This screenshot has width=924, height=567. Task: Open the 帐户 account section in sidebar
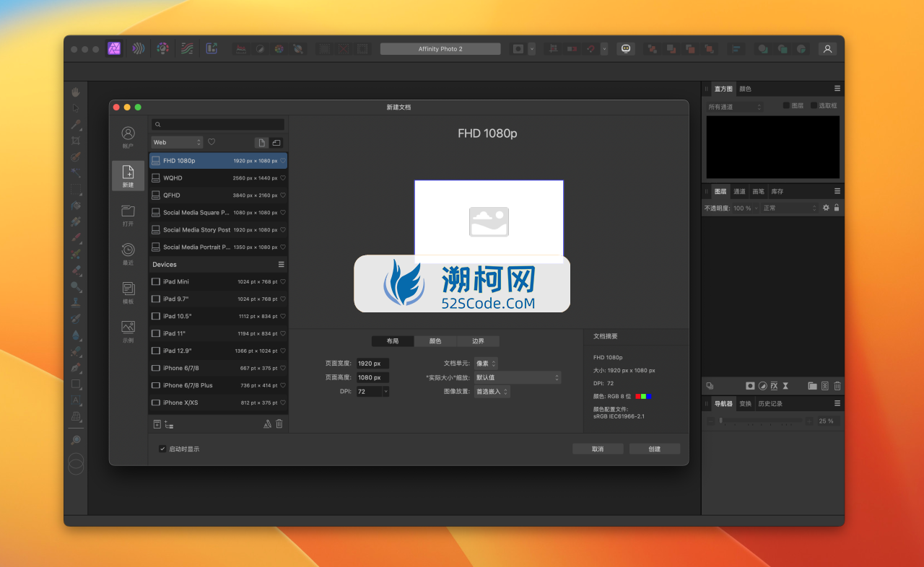128,138
